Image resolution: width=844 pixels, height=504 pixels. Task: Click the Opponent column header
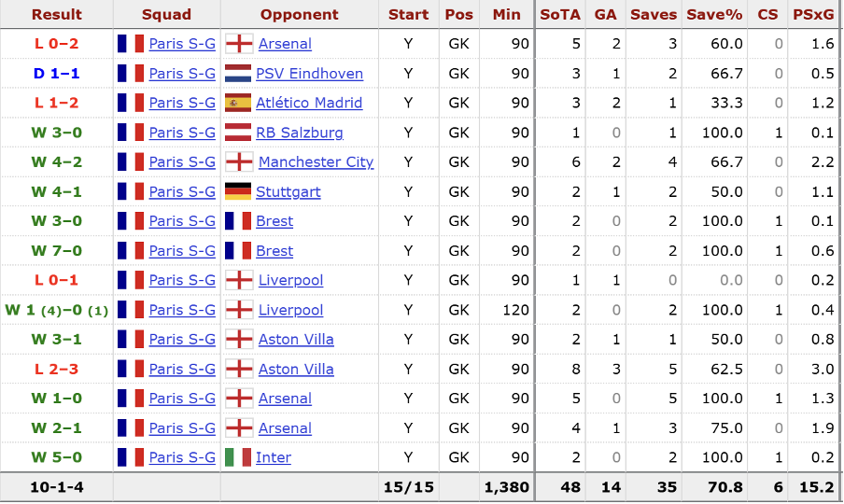[299, 14]
